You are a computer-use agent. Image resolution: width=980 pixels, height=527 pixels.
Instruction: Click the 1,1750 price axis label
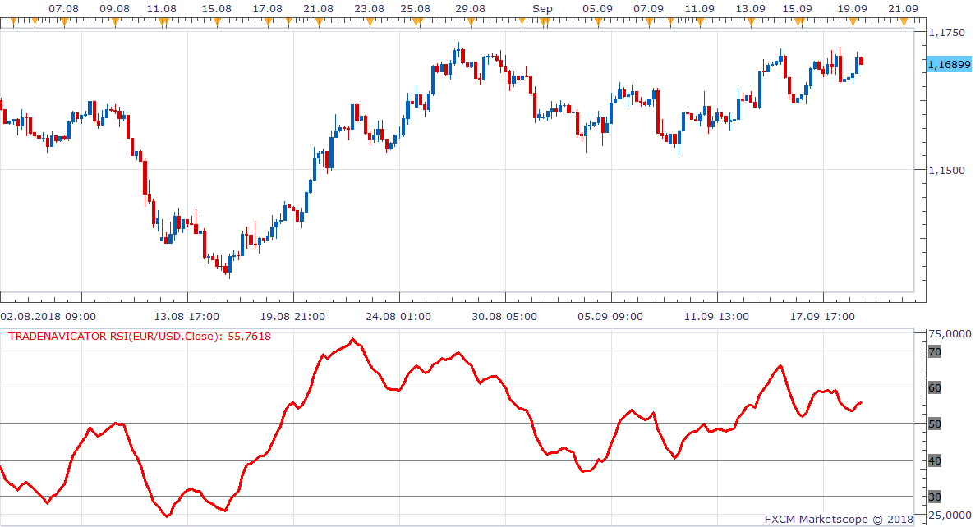click(946, 33)
